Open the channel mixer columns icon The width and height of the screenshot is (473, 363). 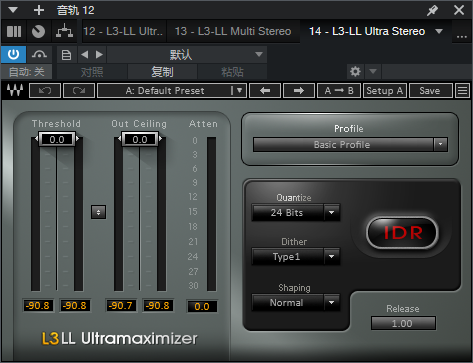14,31
